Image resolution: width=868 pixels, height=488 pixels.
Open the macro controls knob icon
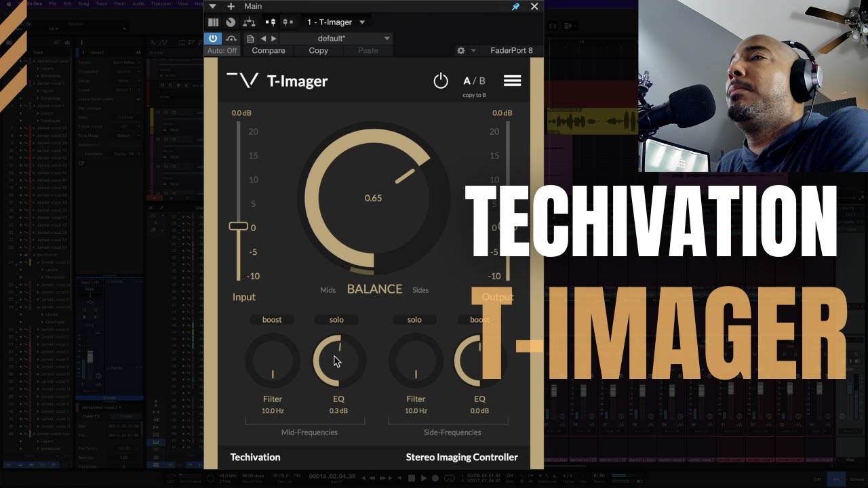pos(231,22)
